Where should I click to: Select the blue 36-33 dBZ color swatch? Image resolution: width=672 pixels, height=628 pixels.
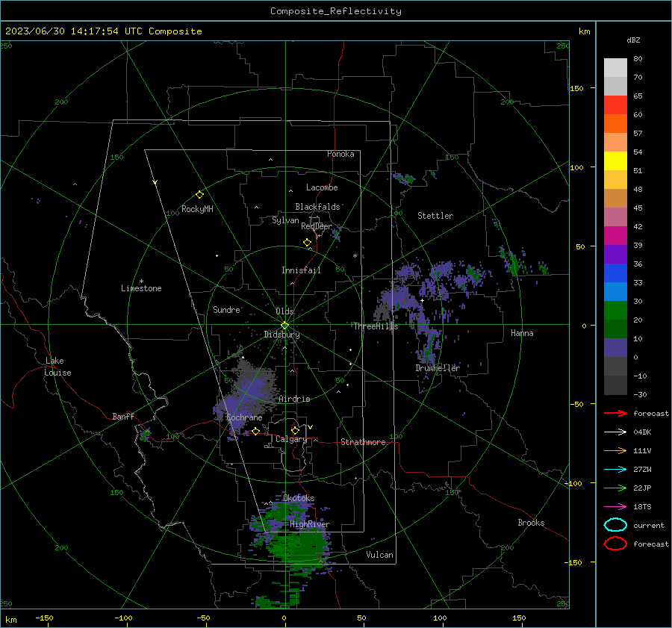pyautogui.click(x=615, y=273)
